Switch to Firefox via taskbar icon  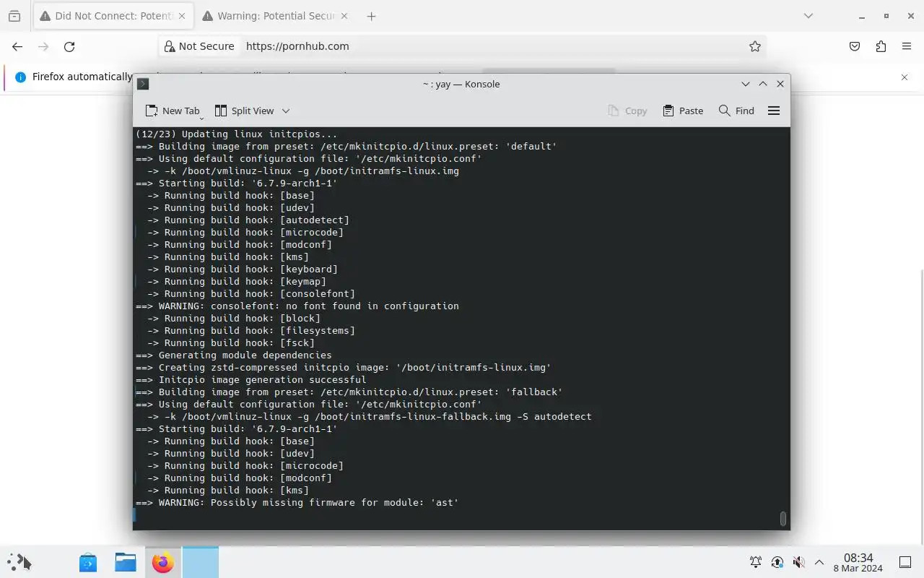163,561
